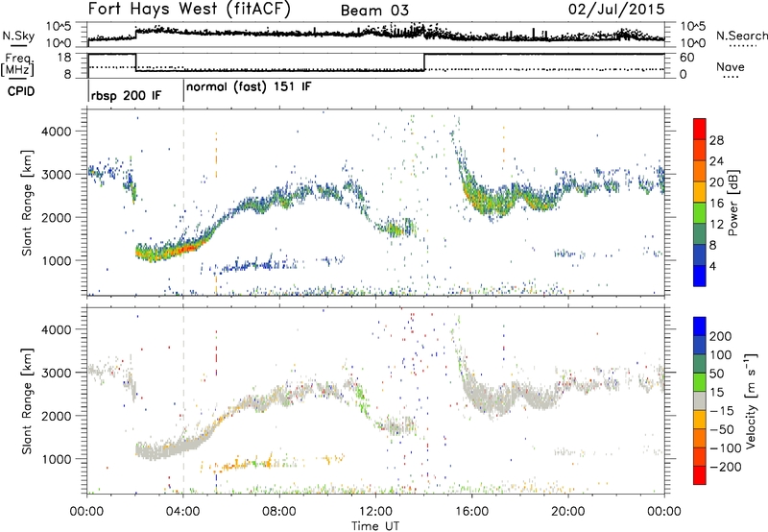Click the red swatch at Velocity colorbar bottom
This screenshot has width=768, height=532.
[700, 475]
